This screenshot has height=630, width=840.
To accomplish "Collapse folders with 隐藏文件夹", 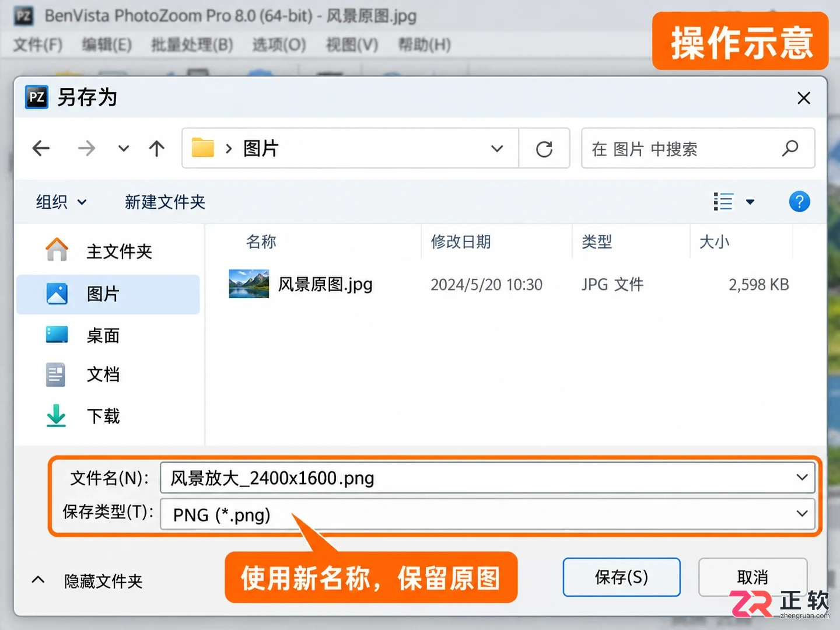I will pos(87,581).
